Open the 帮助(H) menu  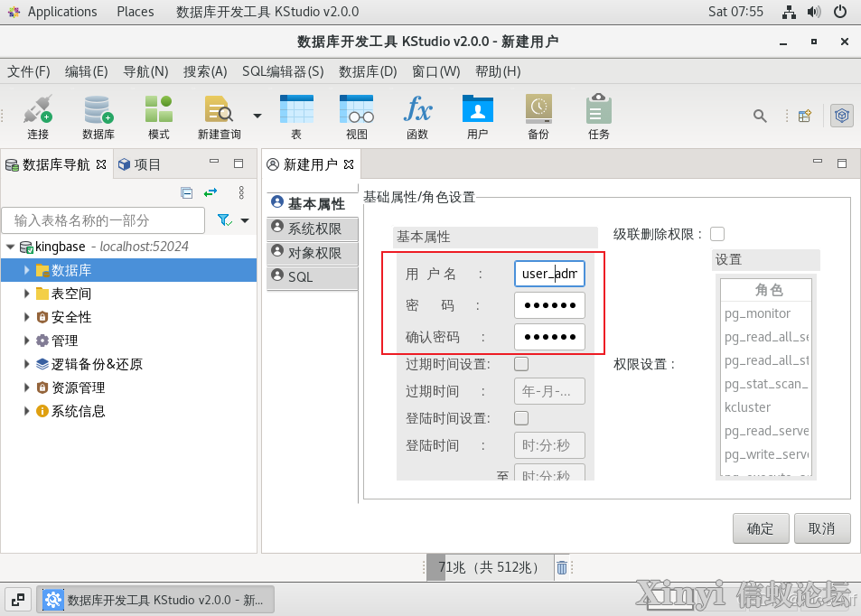[498, 72]
